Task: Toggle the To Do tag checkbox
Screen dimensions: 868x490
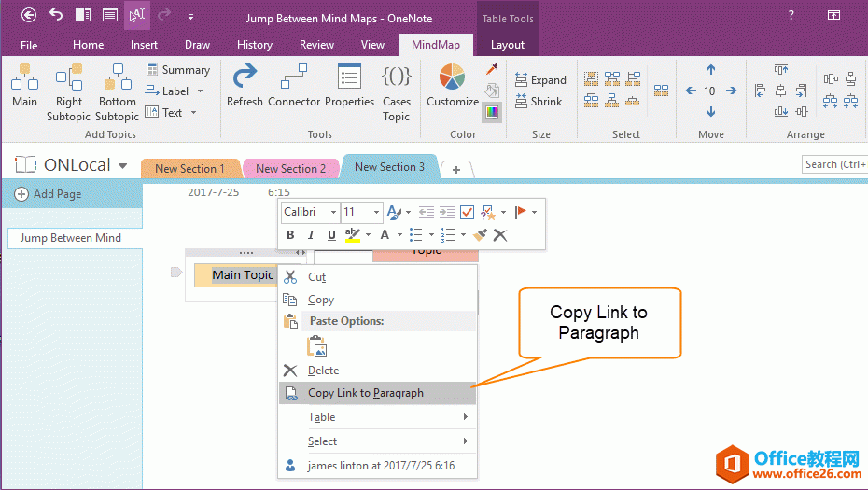Action: tap(467, 213)
